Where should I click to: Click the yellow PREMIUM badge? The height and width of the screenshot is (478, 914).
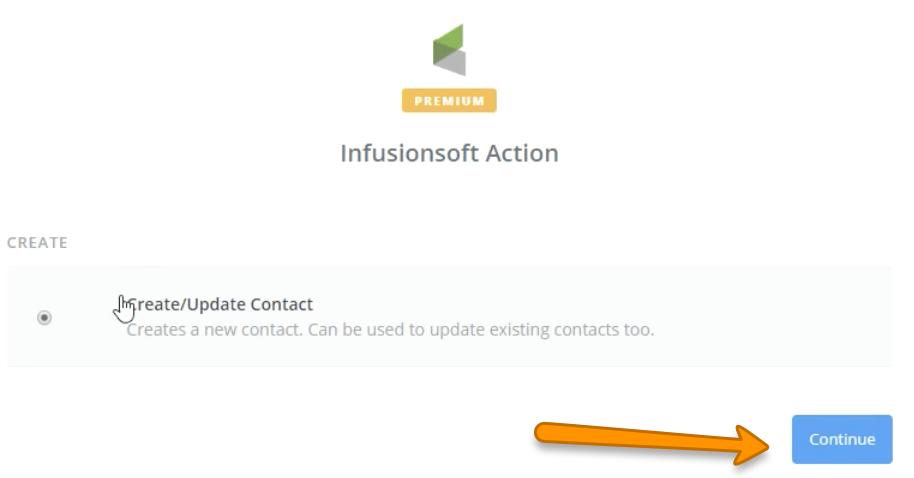[x=449, y=101]
